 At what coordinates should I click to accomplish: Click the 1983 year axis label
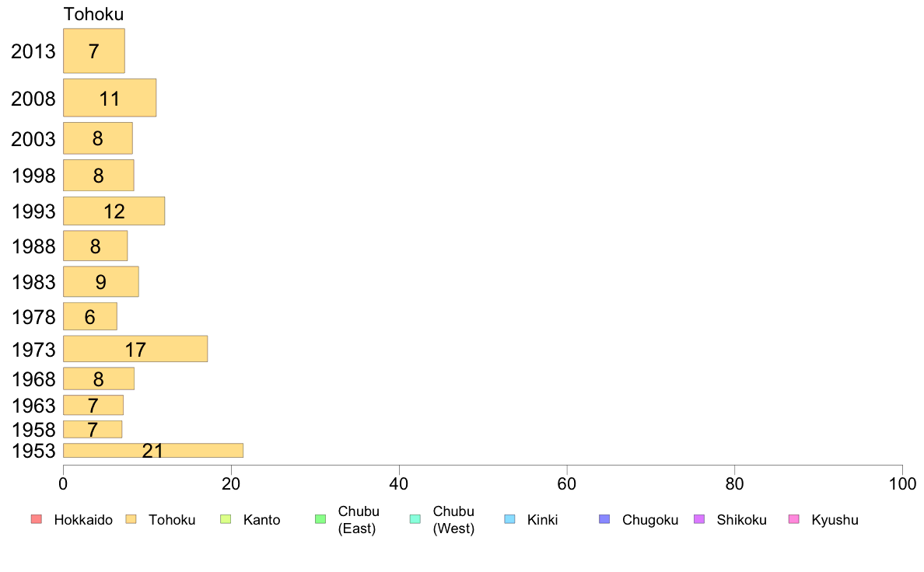click(33, 282)
